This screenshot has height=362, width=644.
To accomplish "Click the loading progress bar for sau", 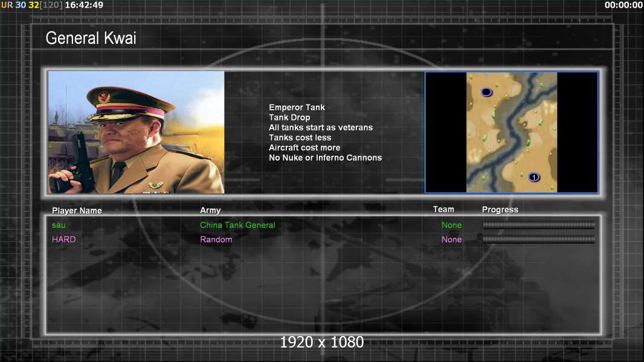I will (x=538, y=224).
